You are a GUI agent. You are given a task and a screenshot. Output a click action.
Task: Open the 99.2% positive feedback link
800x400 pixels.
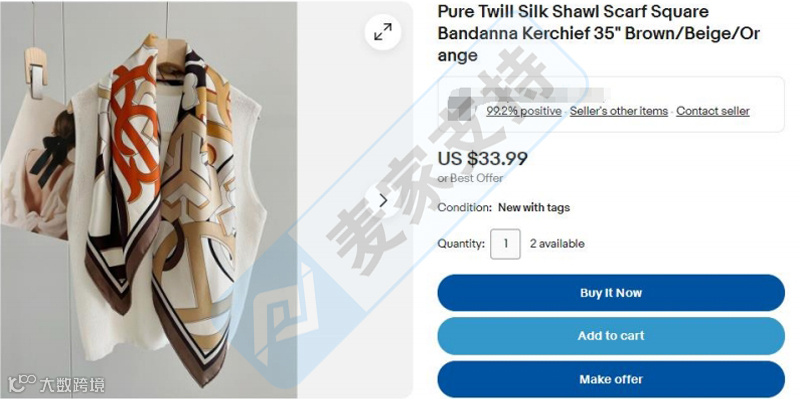523,111
